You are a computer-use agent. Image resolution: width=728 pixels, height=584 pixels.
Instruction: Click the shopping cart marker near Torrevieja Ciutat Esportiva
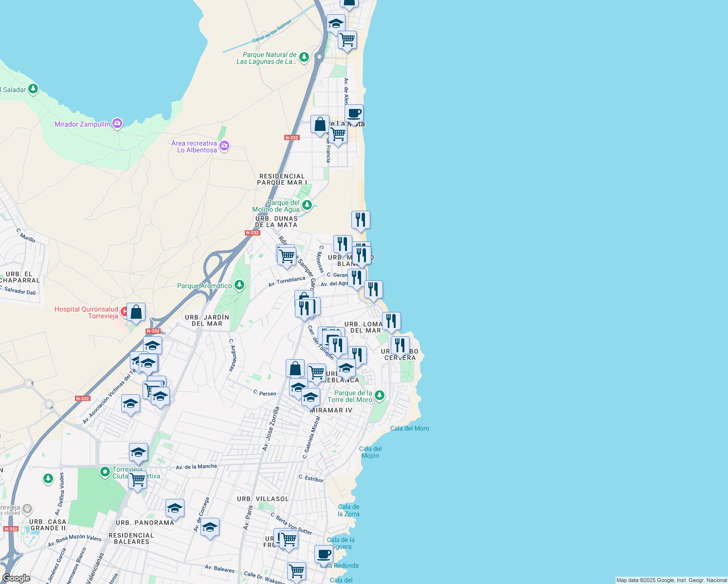(x=137, y=480)
